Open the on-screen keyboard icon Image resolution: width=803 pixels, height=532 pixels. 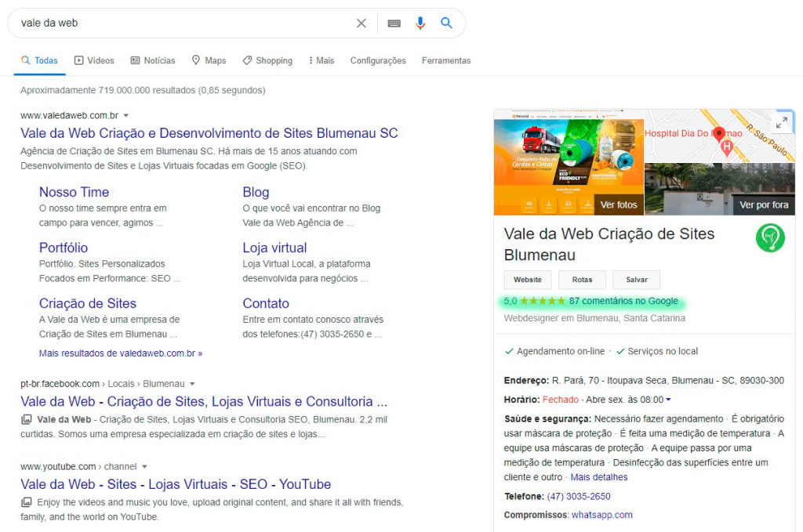point(394,23)
